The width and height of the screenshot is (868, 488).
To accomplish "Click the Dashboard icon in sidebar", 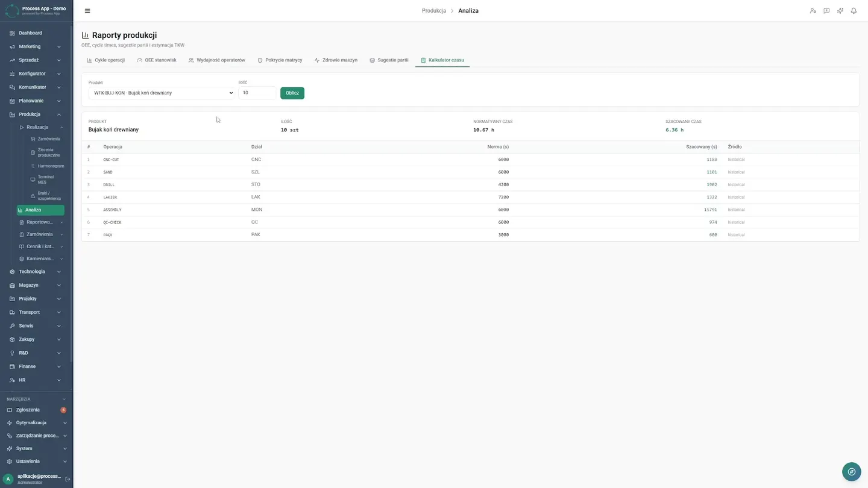I will pyautogui.click(x=12, y=33).
